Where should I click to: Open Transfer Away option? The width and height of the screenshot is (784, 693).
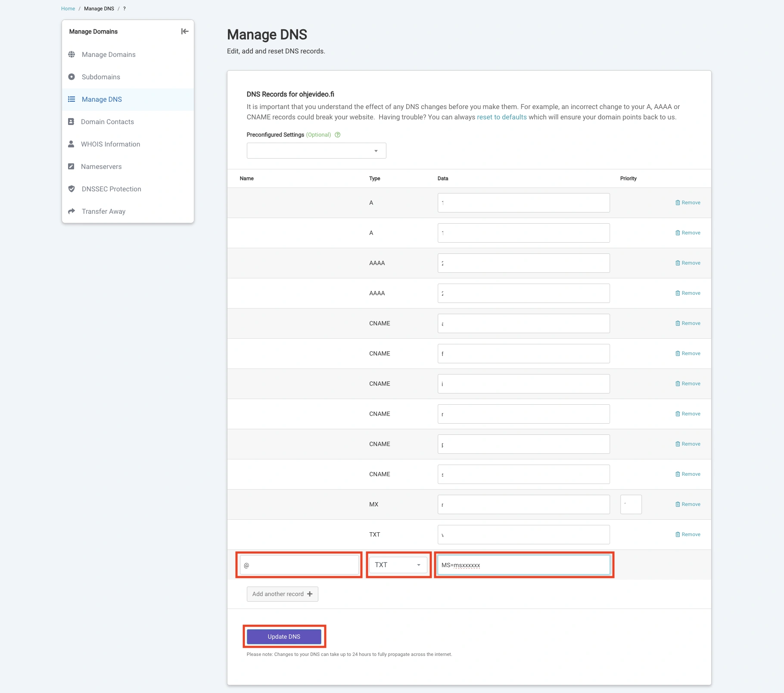click(x=103, y=211)
